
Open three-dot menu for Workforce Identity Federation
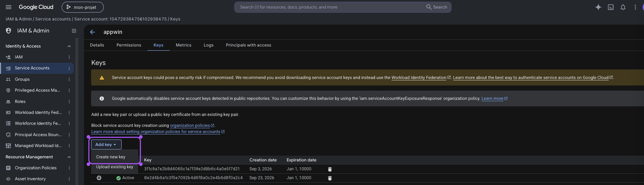(69, 123)
